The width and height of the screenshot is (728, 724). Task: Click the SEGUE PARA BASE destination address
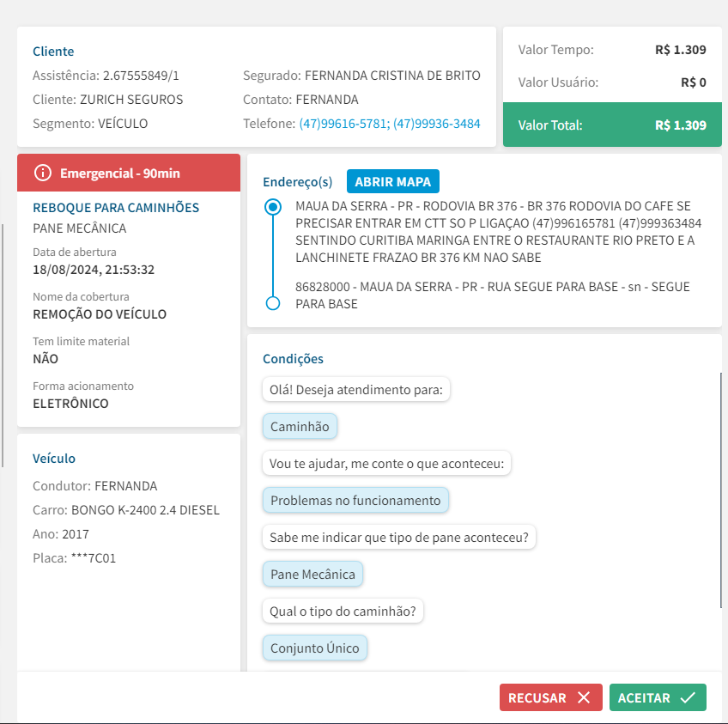click(x=493, y=295)
